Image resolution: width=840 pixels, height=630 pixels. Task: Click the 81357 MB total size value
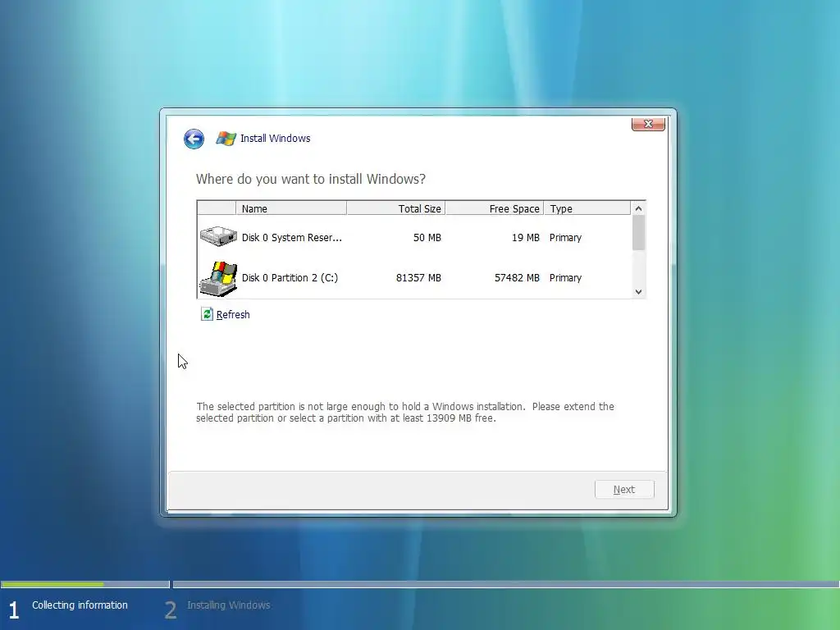pyautogui.click(x=418, y=277)
